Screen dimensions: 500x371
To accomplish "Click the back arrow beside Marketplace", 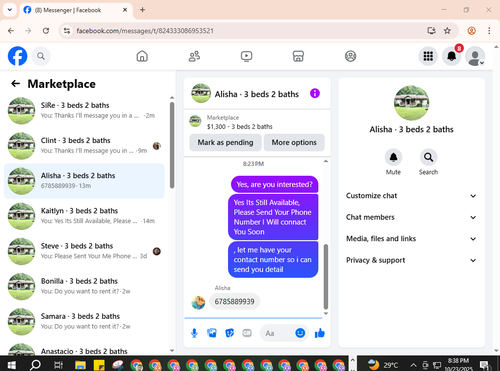I will click(x=15, y=84).
